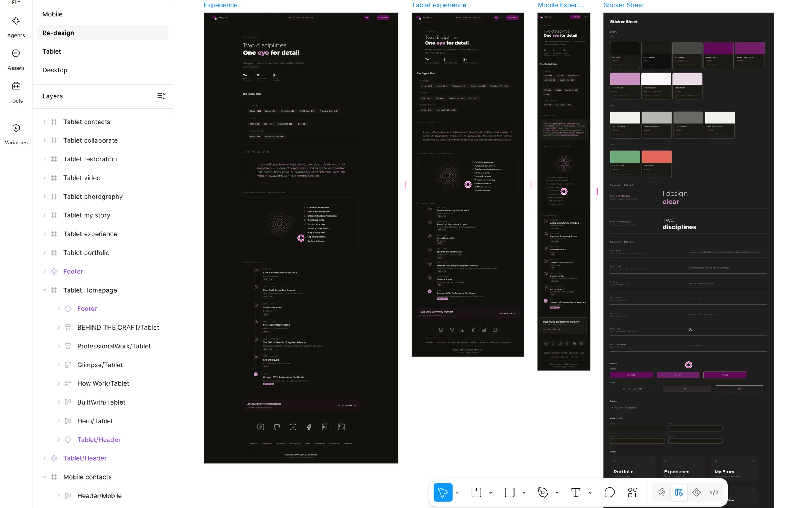Screen dimensions: 812x508
Task: Collapse all layers icon in Layers header
Action: pyautogui.click(x=161, y=96)
